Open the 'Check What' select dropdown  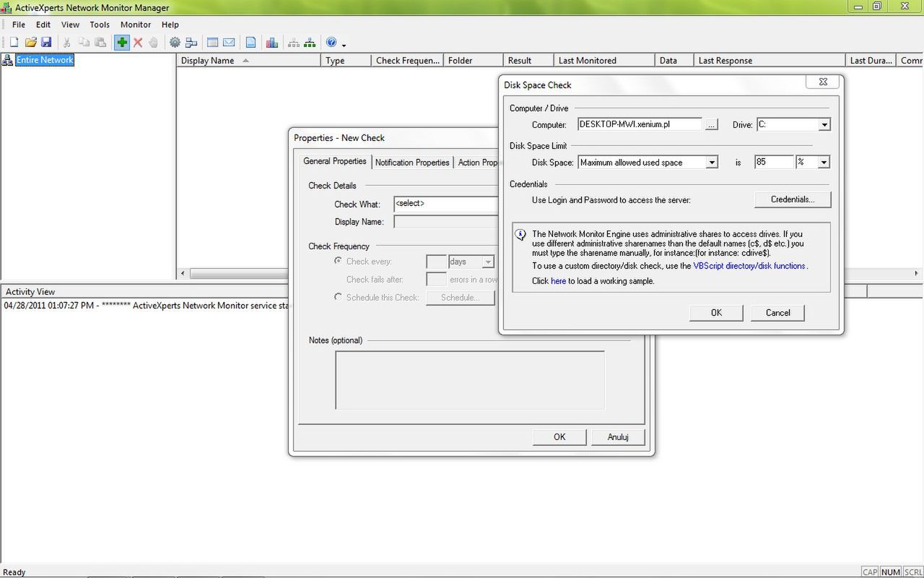(x=446, y=204)
